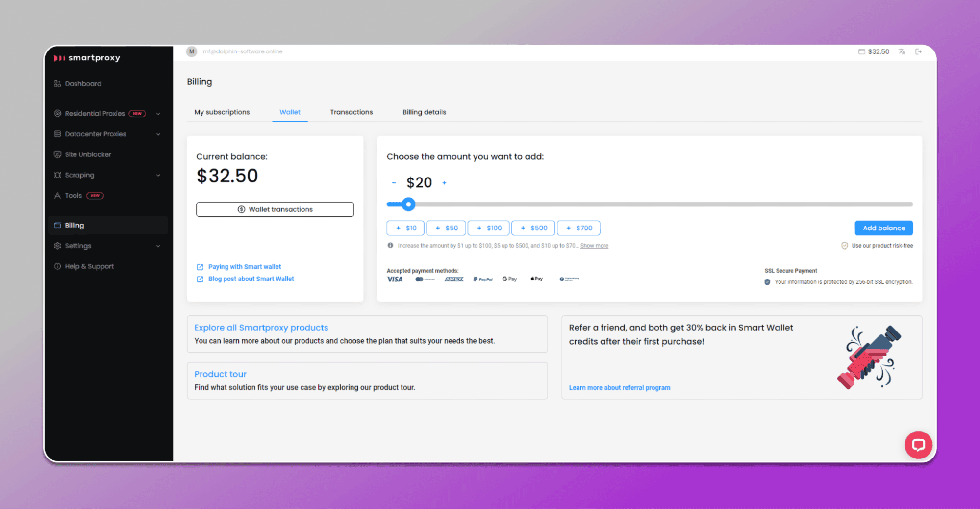The width and height of the screenshot is (980, 509).
Task: Increase amount with plus stepper
Action: (x=445, y=183)
